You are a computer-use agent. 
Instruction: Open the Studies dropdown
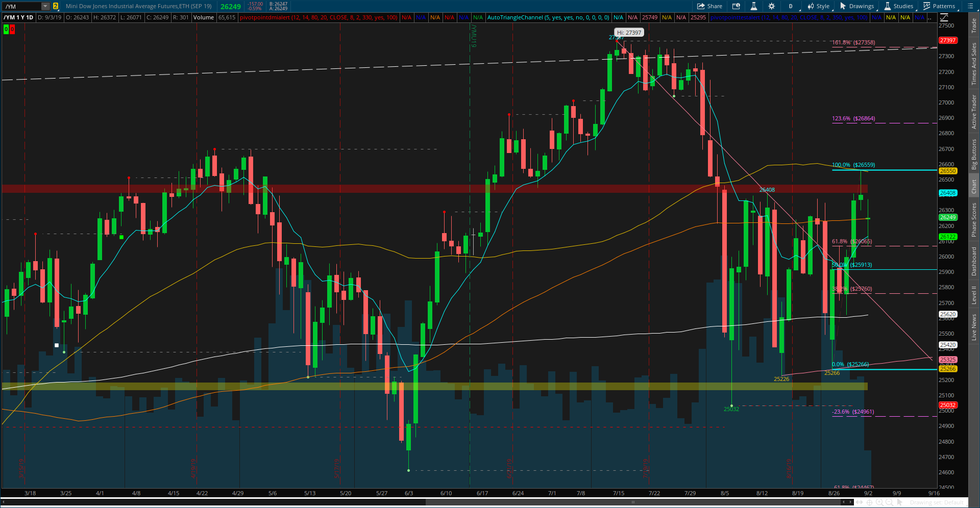[x=898, y=6]
